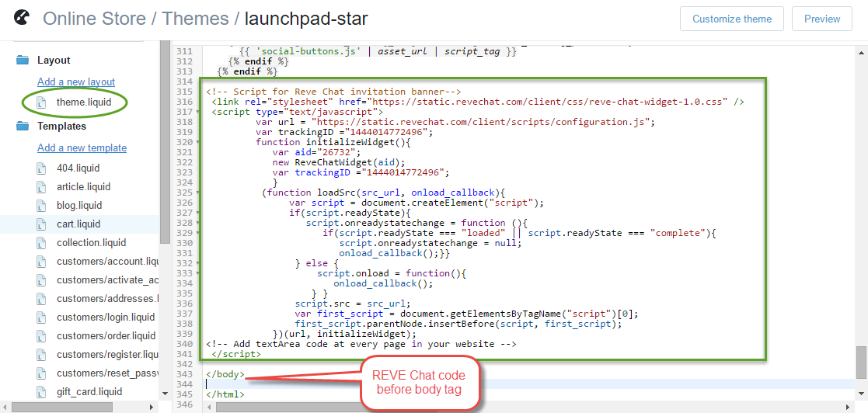Open the article.liquid template
Viewport: 868px width, 413px height.
(x=83, y=186)
